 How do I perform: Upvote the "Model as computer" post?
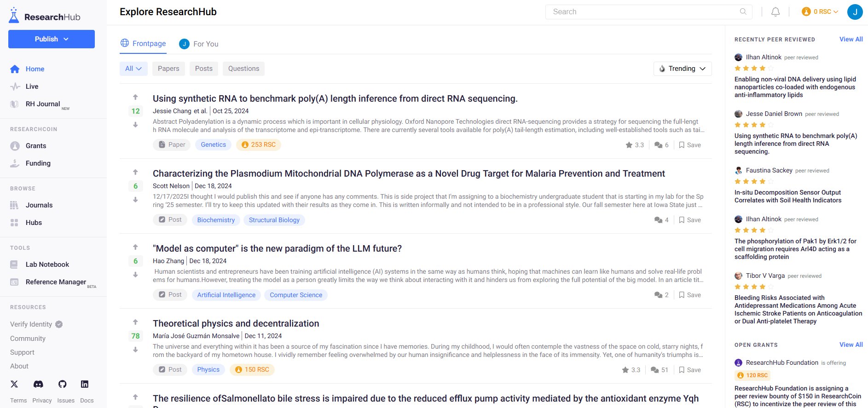(x=135, y=247)
